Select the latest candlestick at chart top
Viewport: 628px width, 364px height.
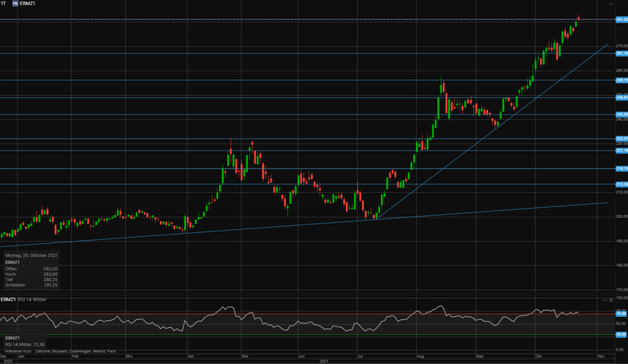click(579, 20)
